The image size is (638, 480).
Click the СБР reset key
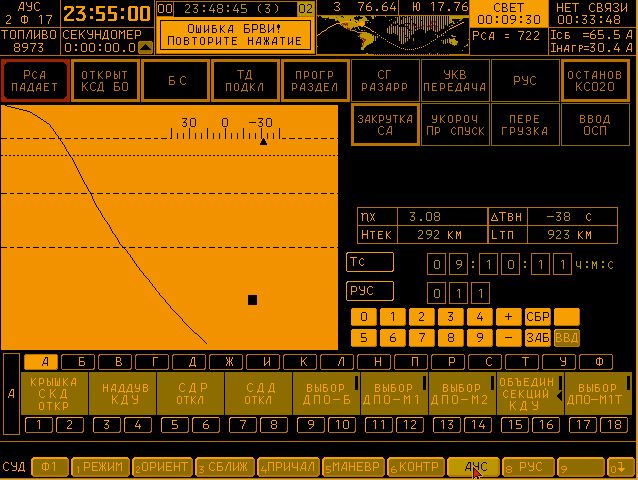[537, 317]
